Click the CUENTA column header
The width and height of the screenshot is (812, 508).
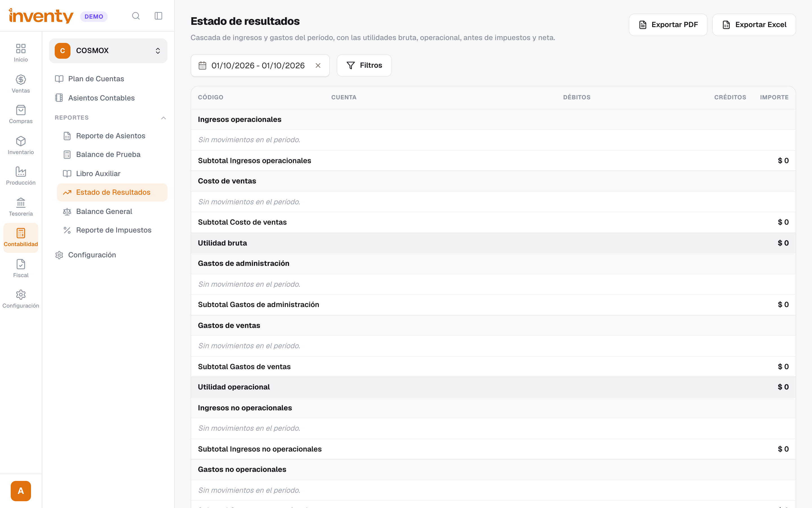click(344, 97)
